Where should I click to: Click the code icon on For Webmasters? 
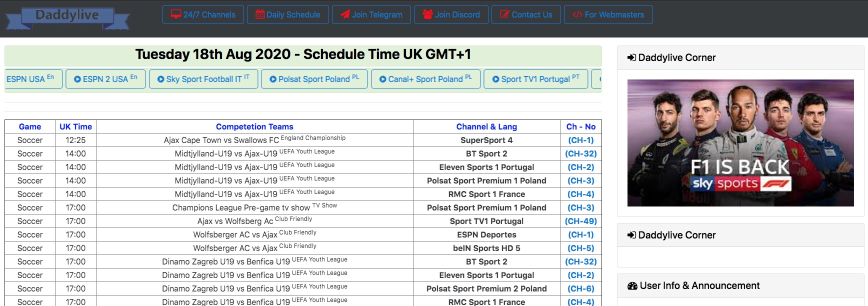[x=577, y=14]
